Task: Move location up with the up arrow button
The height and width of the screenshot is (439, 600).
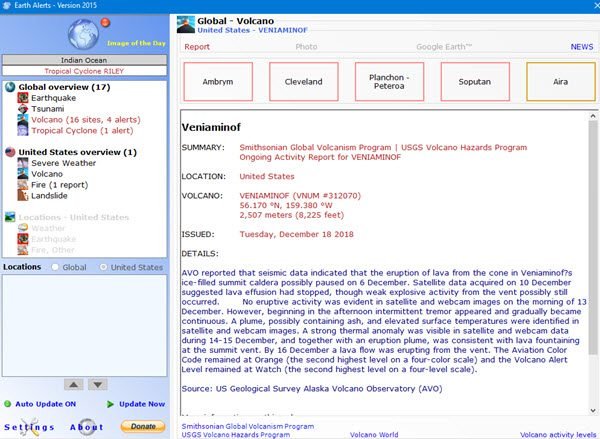Action: pyautogui.click(x=73, y=385)
